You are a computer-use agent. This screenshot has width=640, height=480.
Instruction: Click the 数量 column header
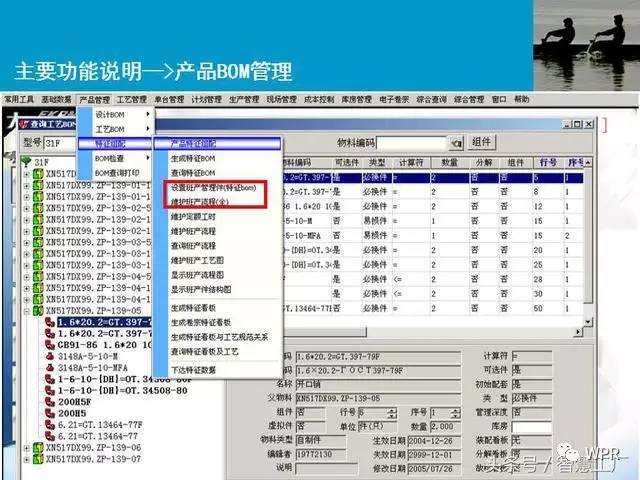[x=450, y=162]
